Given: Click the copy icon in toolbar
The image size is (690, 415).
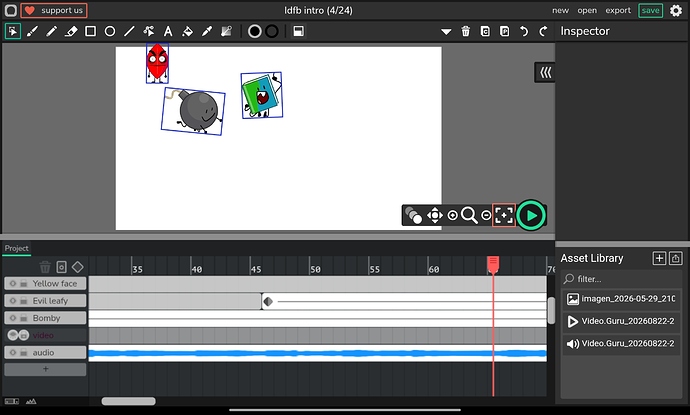Looking at the screenshot, I should click(485, 31).
